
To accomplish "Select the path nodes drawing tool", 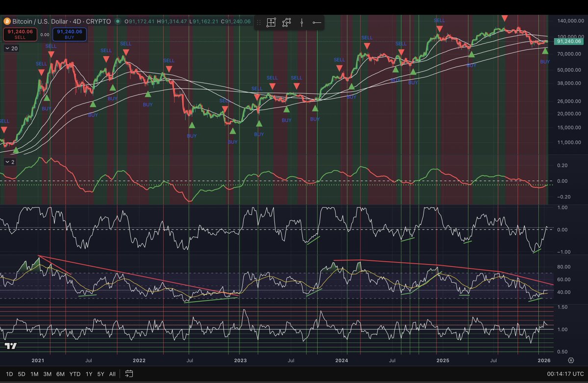I will [x=286, y=23].
